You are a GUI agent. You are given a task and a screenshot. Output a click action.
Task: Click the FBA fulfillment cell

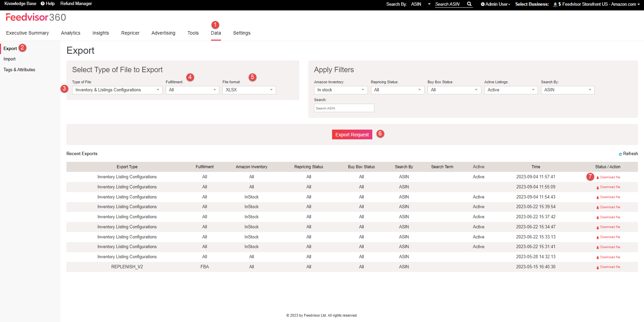coord(205,267)
